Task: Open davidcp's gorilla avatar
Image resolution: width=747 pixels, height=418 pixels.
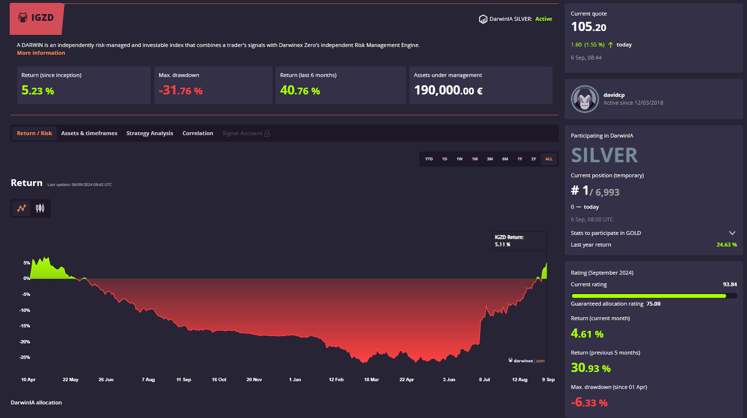Action: (x=584, y=98)
